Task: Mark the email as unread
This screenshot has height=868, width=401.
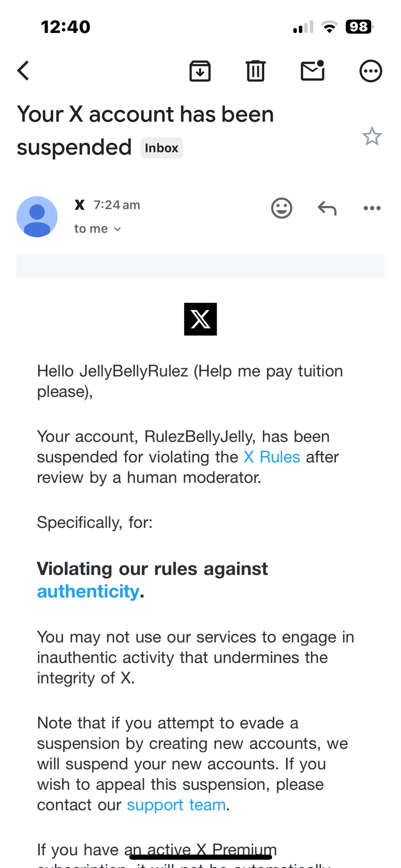Action: click(x=312, y=71)
